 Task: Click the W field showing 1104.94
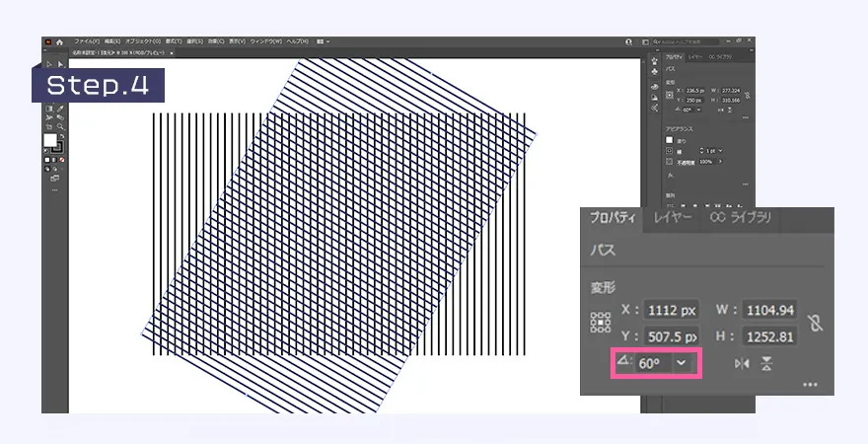coord(770,310)
